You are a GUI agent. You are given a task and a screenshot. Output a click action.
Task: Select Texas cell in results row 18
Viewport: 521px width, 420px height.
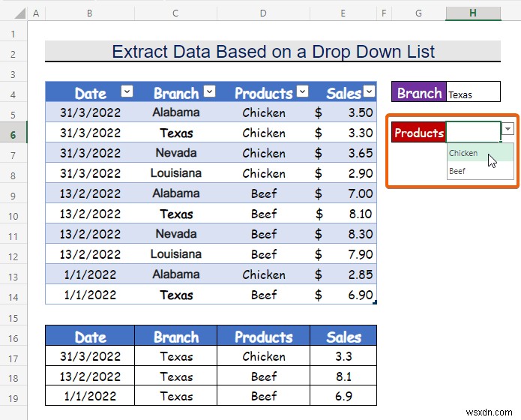click(x=175, y=376)
